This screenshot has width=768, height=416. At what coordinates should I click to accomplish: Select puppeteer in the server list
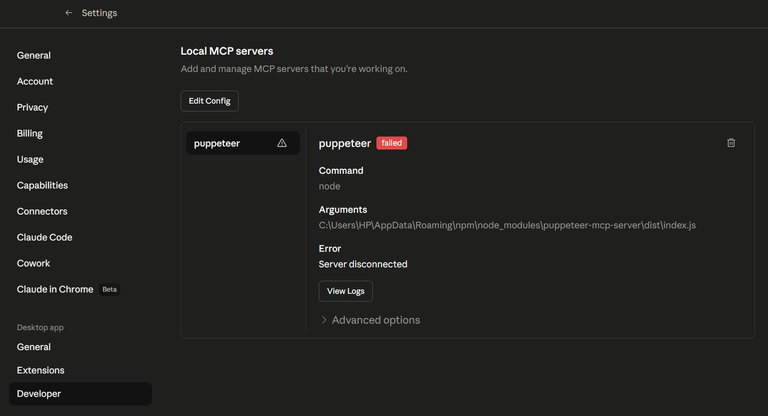click(x=243, y=143)
